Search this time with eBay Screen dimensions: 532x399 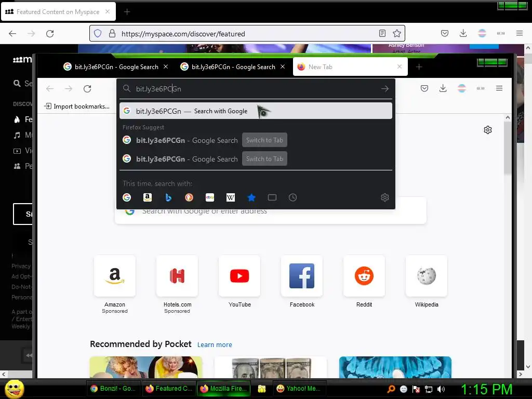[210, 197]
